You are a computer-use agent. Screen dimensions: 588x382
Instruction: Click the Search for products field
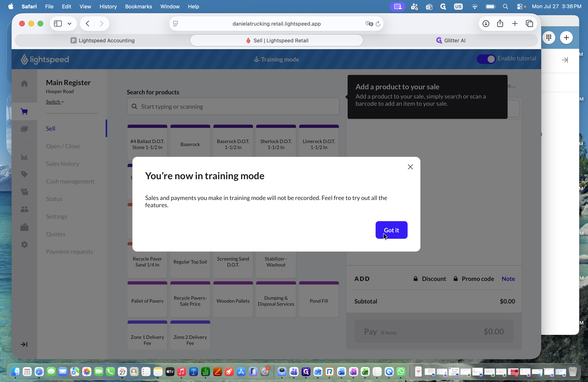[233, 106]
